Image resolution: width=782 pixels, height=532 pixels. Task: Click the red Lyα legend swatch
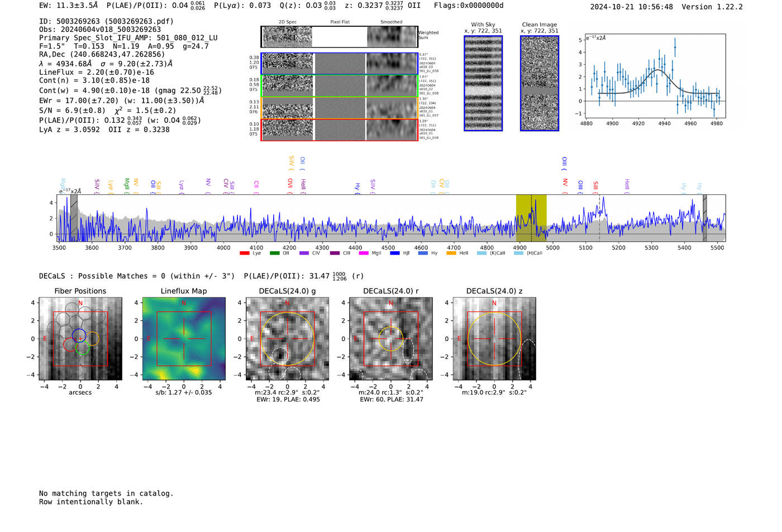(x=244, y=253)
